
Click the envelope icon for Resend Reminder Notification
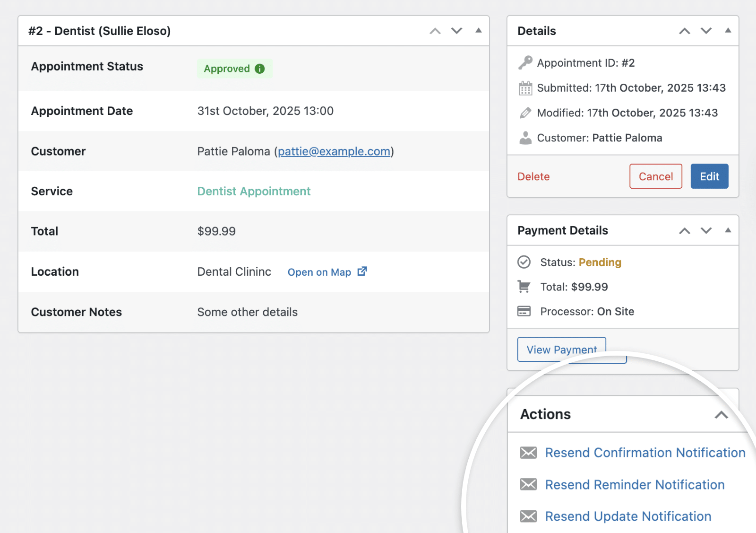tap(528, 484)
